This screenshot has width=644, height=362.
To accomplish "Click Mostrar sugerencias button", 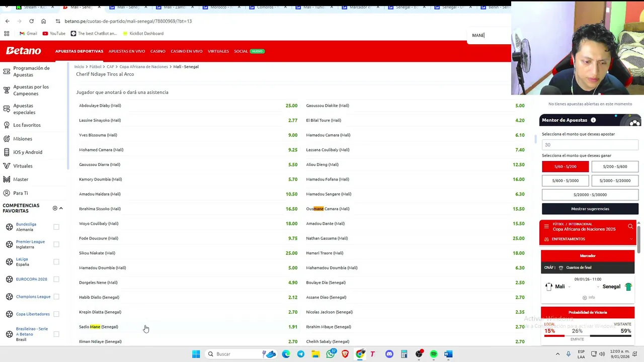I will point(590,209).
